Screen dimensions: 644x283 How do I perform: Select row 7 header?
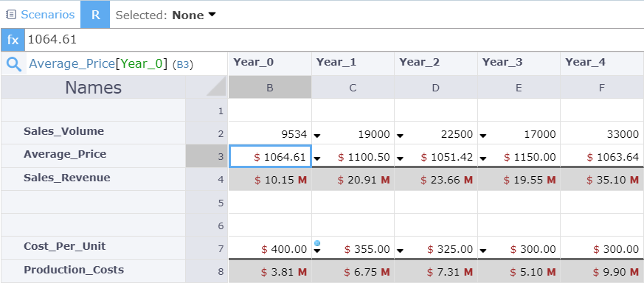tap(207, 248)
